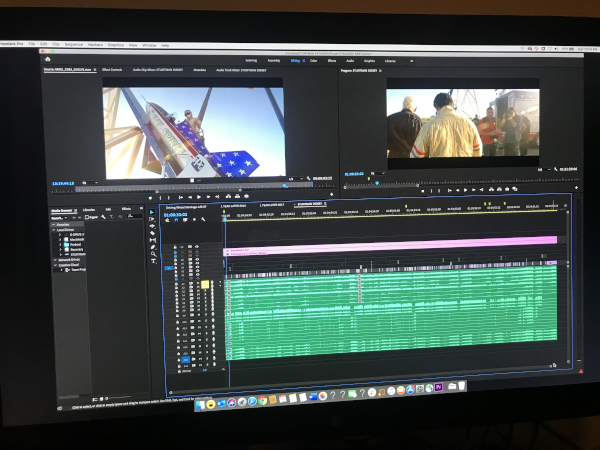Switch to the Color workspace

pos(315,61)
